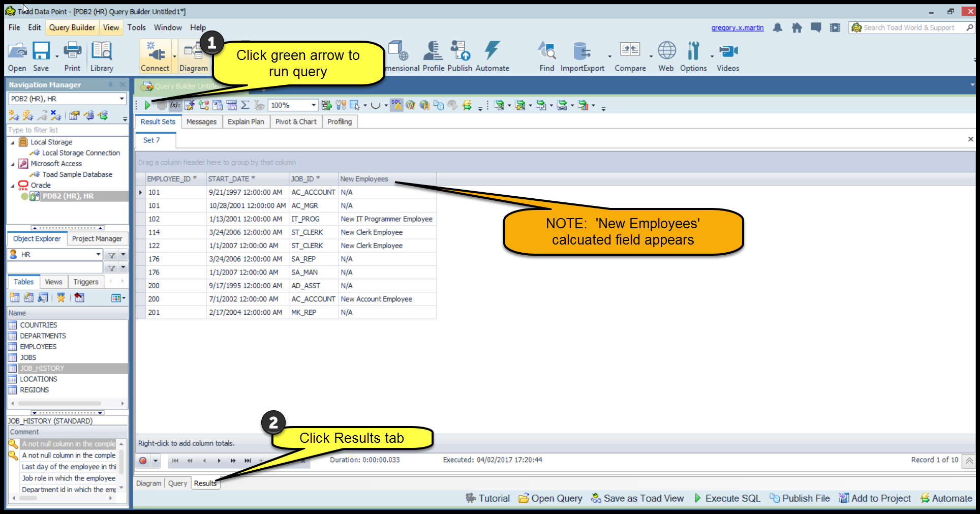980x514 pixels.
Task: Open the Connect button dropdown arrow
Action: coord(174,56)
